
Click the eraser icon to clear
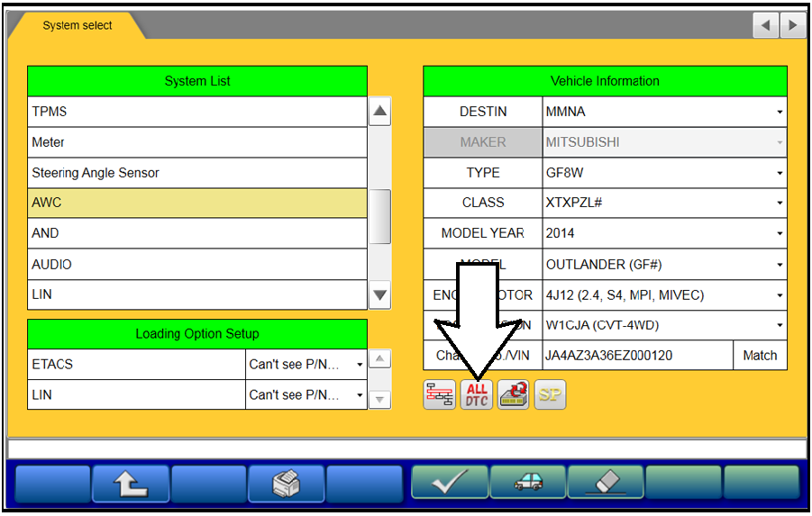click(606, 483)
